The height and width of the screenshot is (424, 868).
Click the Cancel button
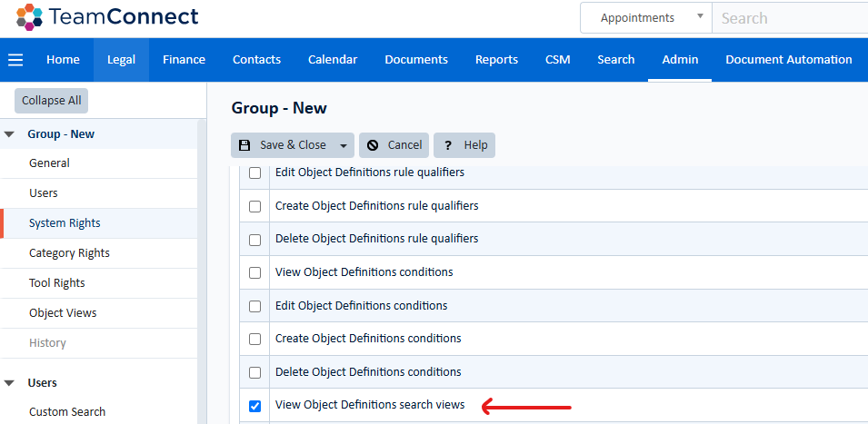tap(394, 145)
